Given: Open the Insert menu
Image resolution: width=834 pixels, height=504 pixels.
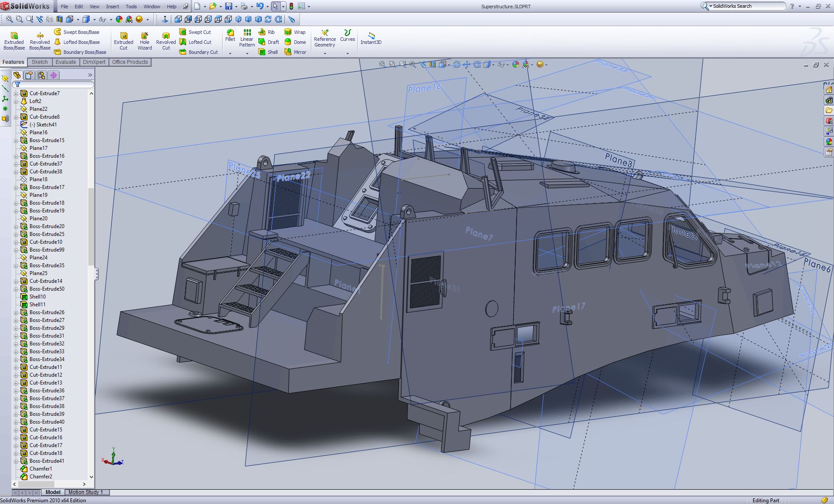Looking at the screenshot, I should tap(112, 7).
